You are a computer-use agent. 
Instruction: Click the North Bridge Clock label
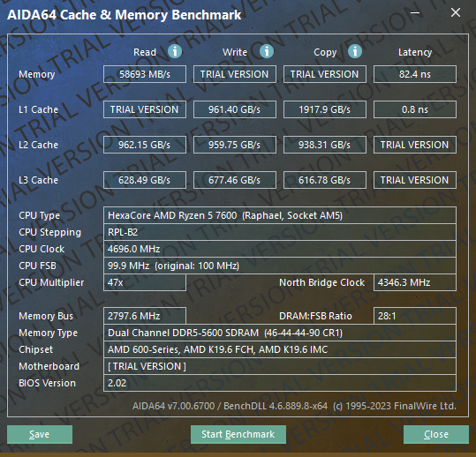coord(321,282)
